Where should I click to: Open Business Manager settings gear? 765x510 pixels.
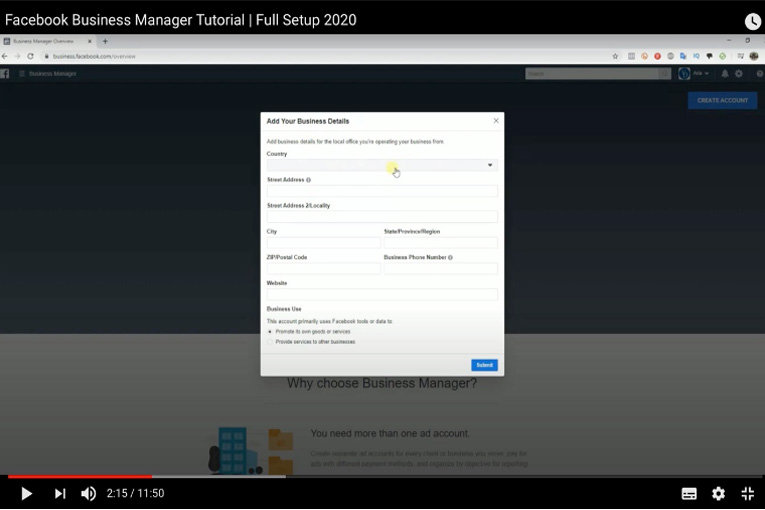pyautogui.click(x=739, y=74)
